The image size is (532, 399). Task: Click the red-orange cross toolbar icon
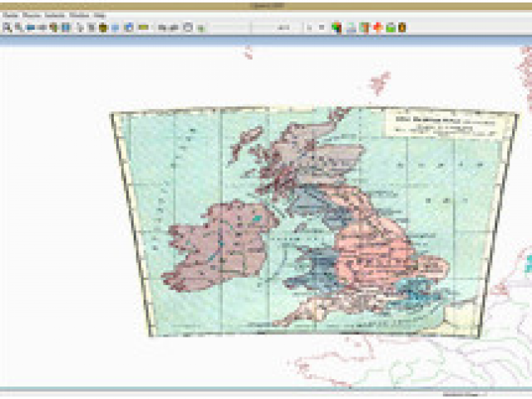coord(377,27)
